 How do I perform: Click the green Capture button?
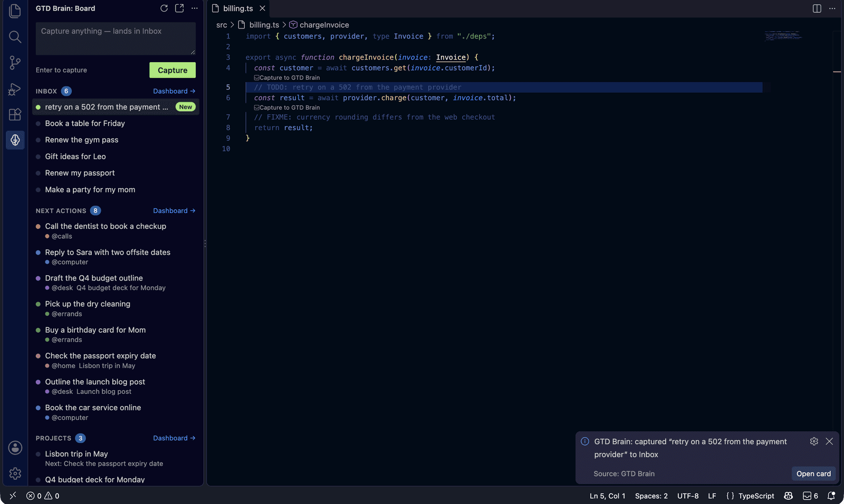(172, 70)
